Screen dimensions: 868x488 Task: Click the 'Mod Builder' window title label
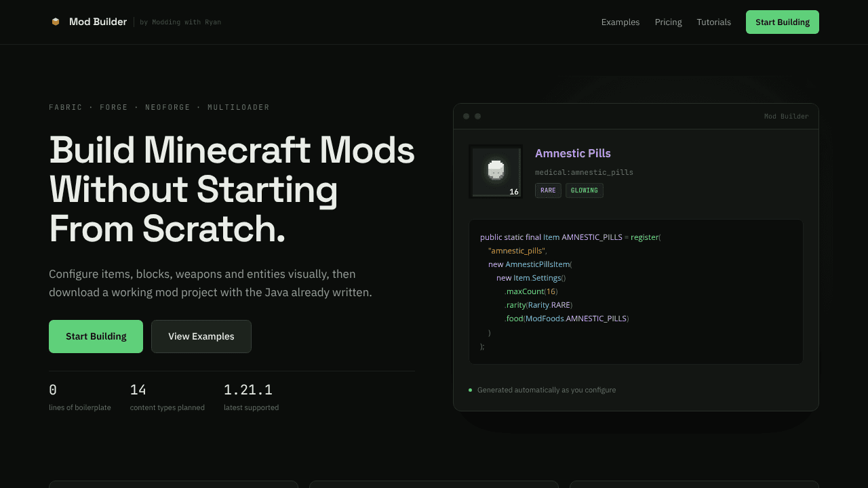click(x=786, y=117)
